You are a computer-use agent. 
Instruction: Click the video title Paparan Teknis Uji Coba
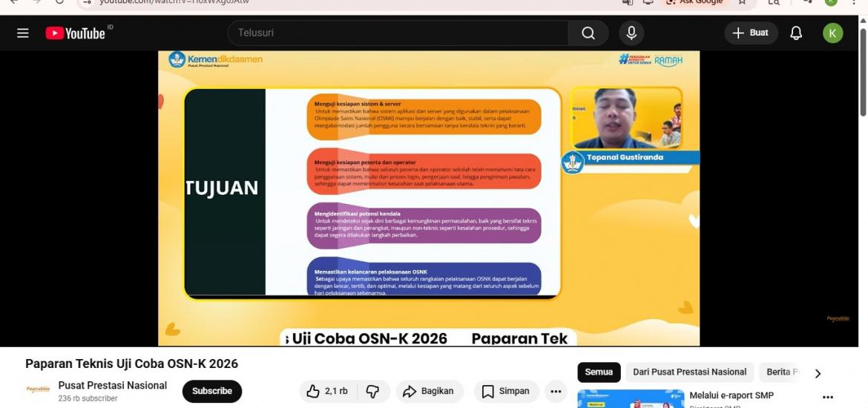coord(132,363)
